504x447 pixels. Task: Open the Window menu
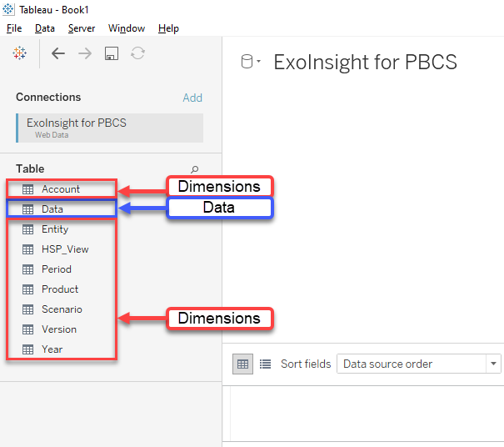(127, 28)
